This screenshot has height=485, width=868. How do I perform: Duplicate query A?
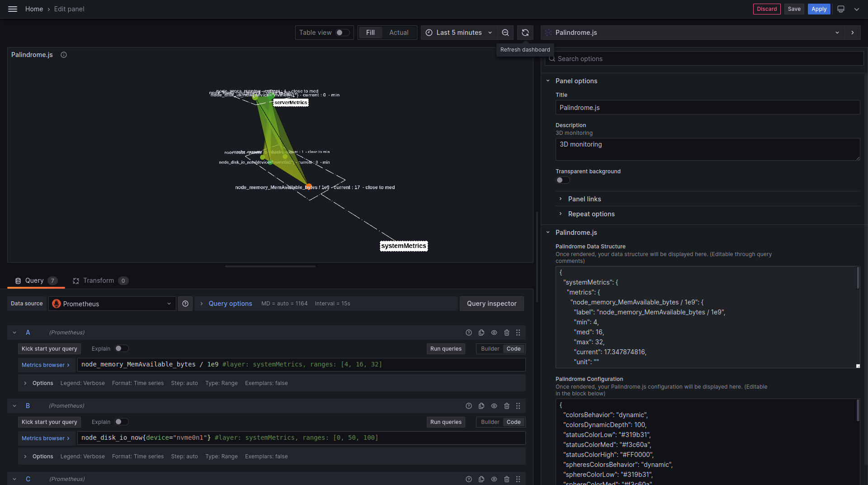point(481,333)
